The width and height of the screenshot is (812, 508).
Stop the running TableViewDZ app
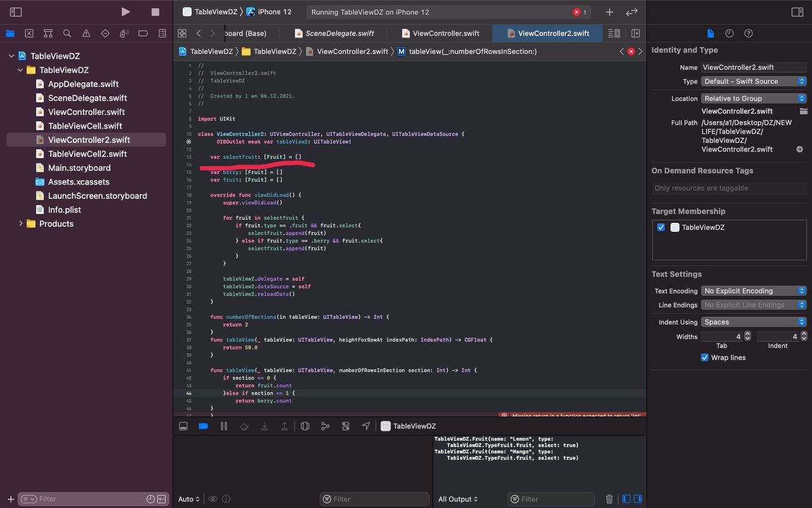(155, 12)
